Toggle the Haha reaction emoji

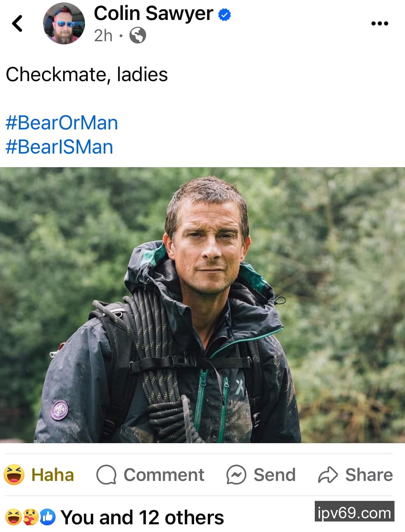pyautogui.click(x=14, y=475)
